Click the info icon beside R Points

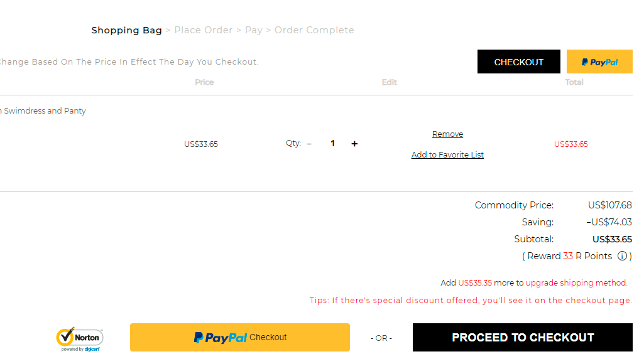click(622, 256)
